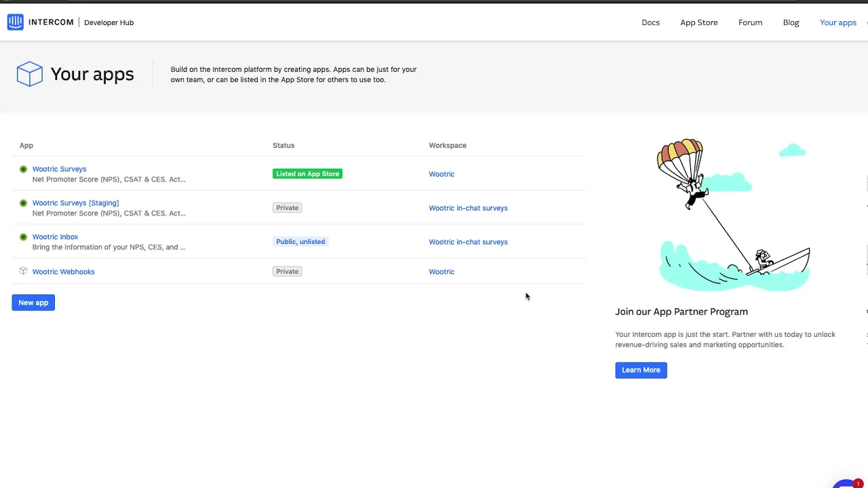Click the cube icon beside Wootric Webhooks
The width and height of the screenshot is (868, 488).
pyautogui.click(x=23, y=271)
